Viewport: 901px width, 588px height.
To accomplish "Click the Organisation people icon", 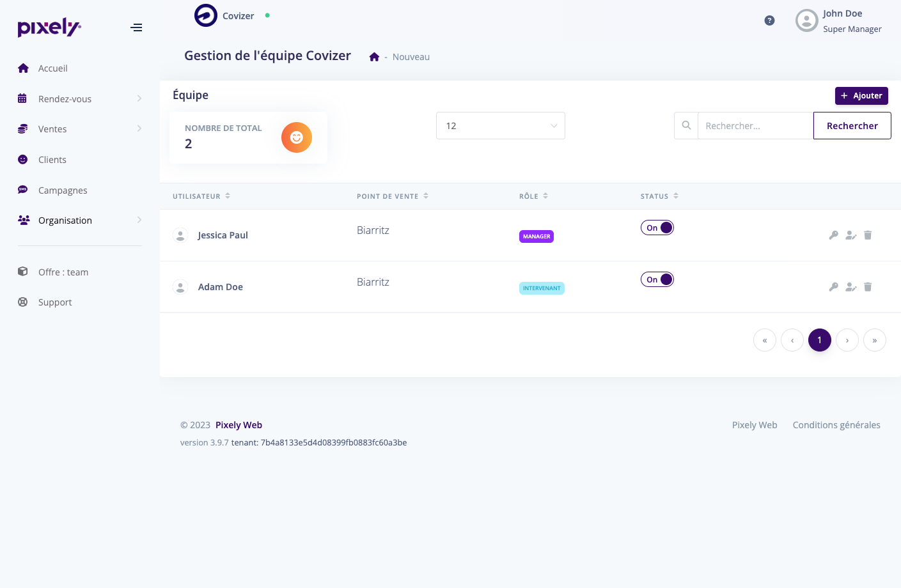I will click(x=24, y=220).
